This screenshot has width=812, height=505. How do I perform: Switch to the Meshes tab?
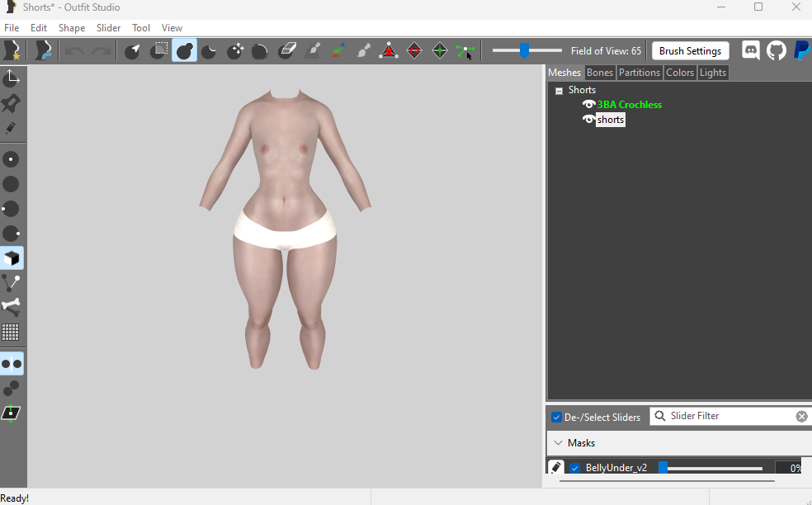pyautogui.click(x=564, y=73)
